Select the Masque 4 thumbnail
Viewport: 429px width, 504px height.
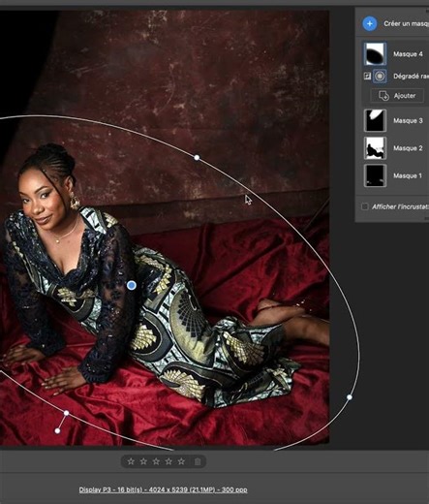coord(375,53)
